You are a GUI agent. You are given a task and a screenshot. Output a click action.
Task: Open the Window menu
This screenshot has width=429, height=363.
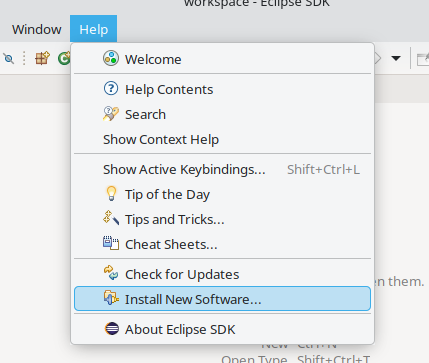pos(37,30)
